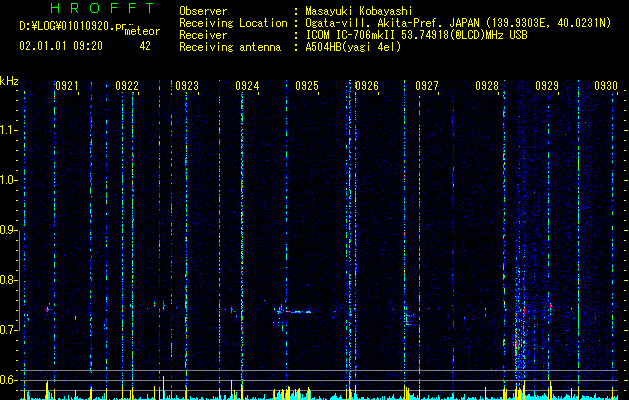Click the Observer label
The width and height of the screenshot is (629, 400).
[203, 11]
